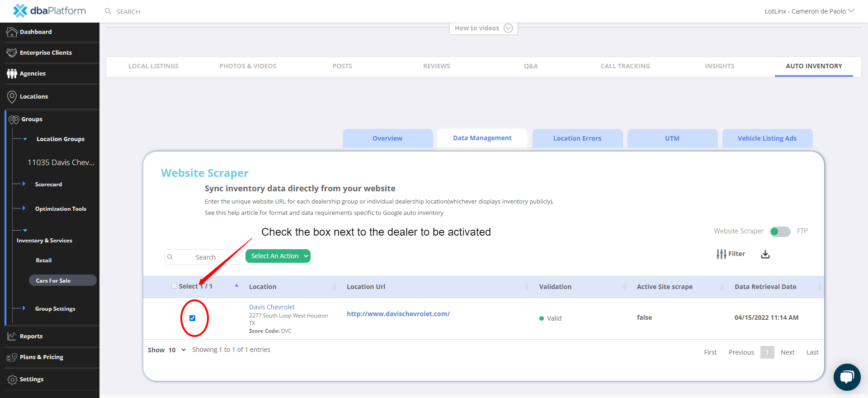Click the Enterprise Clients handshake icon
Image resolution: width=868 pixels, height=398 pixels.
point(12,52)
